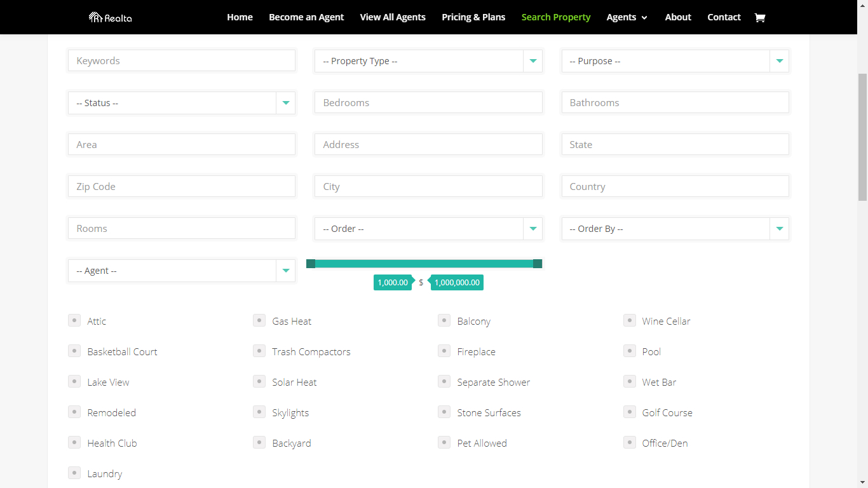868x488 pixels.
Task: Select the View All Agents link
Action: [393, 17]
